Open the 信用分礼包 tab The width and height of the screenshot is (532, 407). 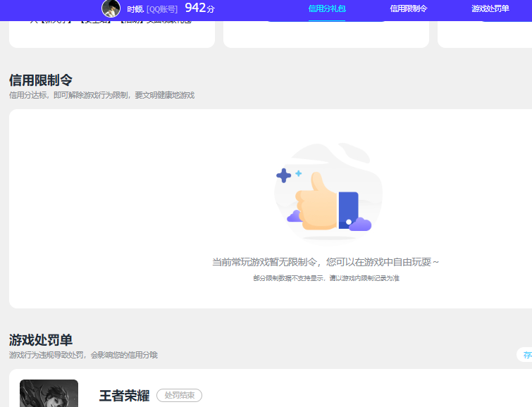click(327, 8)
